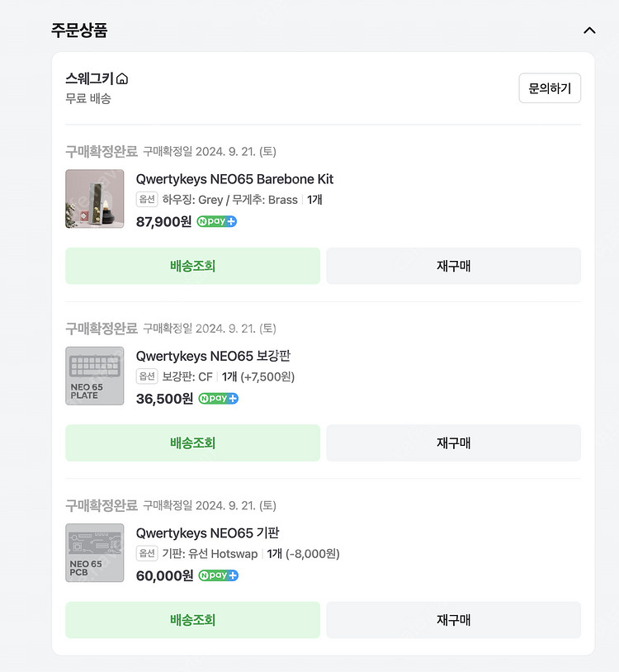Open the Qwertykeys NEO65 보강판 title link
Screen dimensions: 619x672
213,356
